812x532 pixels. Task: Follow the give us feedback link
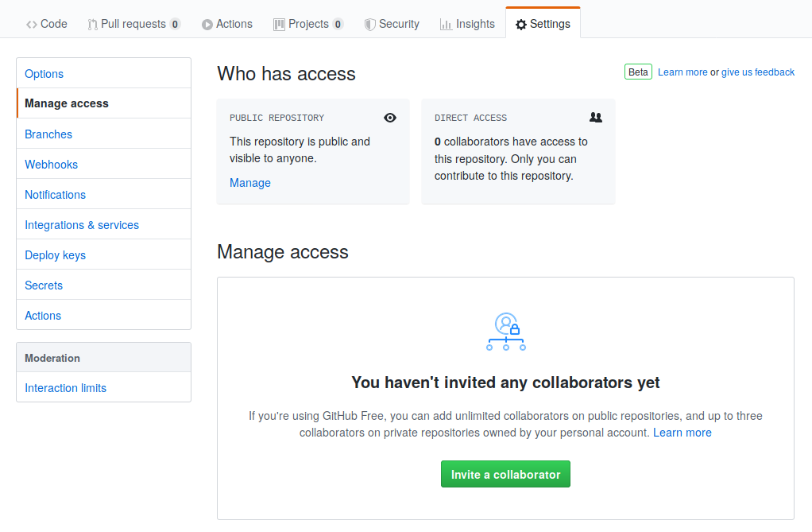click(757, 72)
